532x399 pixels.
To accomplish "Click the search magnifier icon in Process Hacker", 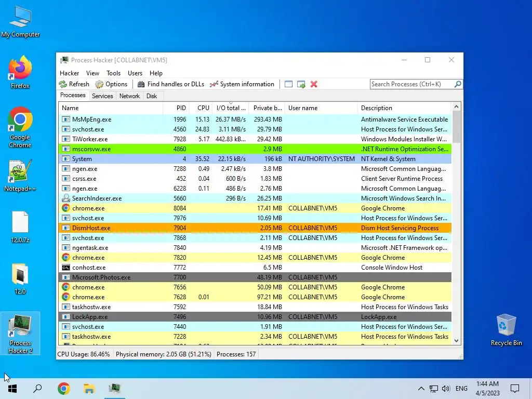I will click(x=458, y=84).
